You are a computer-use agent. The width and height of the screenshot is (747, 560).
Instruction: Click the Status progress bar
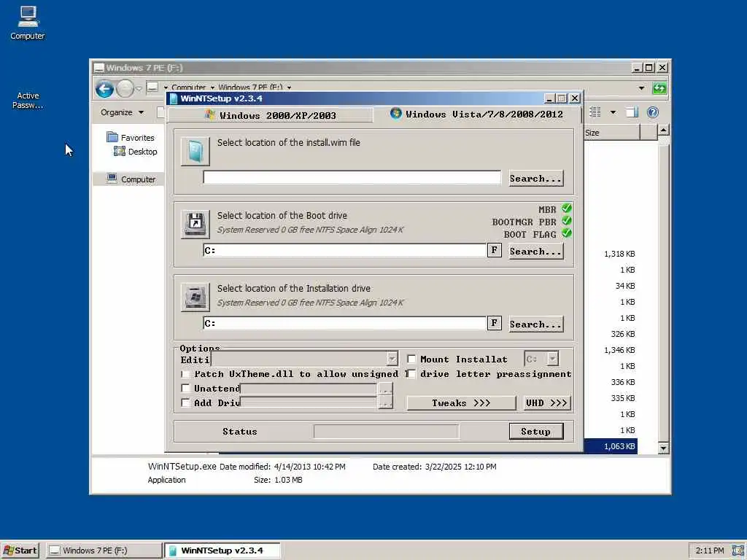(387, 432)
